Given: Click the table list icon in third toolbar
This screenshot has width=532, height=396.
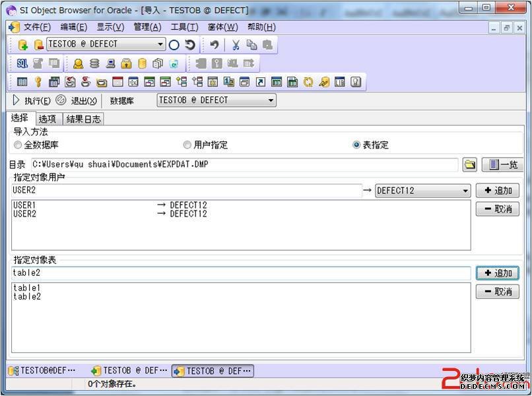Looking at the screenshot, I should [22, 82].
